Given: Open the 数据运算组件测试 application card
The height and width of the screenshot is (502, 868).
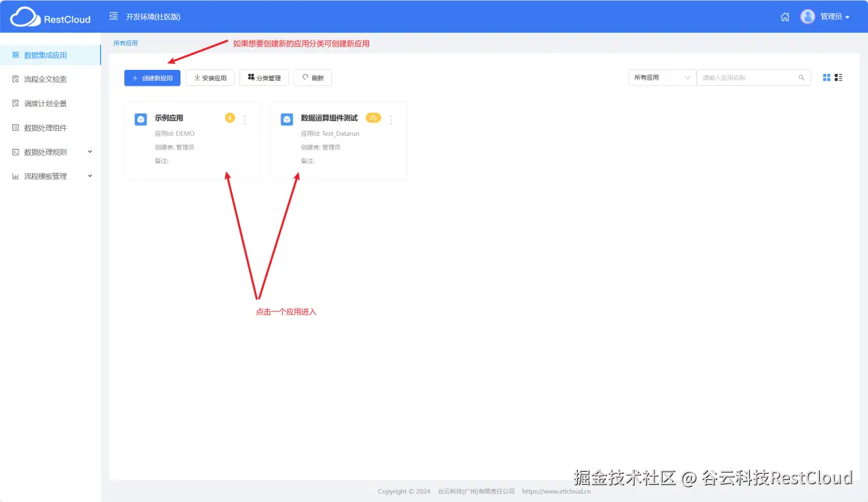Looking at the screenshot, I should 339,141.
